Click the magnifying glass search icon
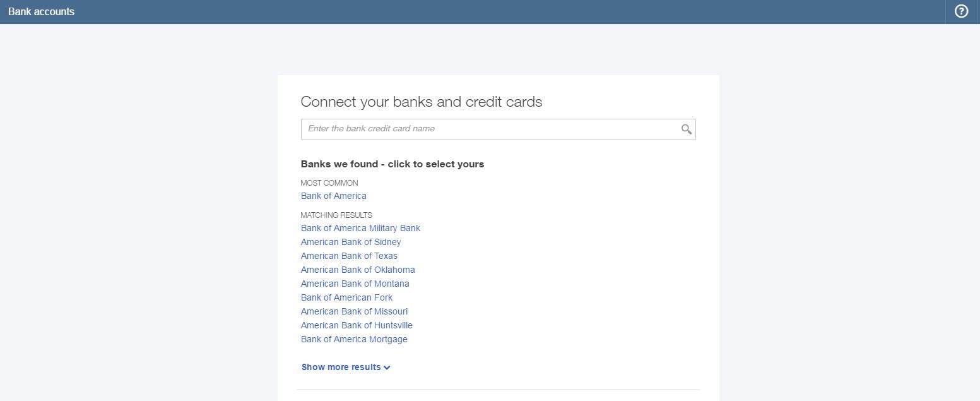The width and height of the screenshot is (980, 401). [x=687, y=129]
